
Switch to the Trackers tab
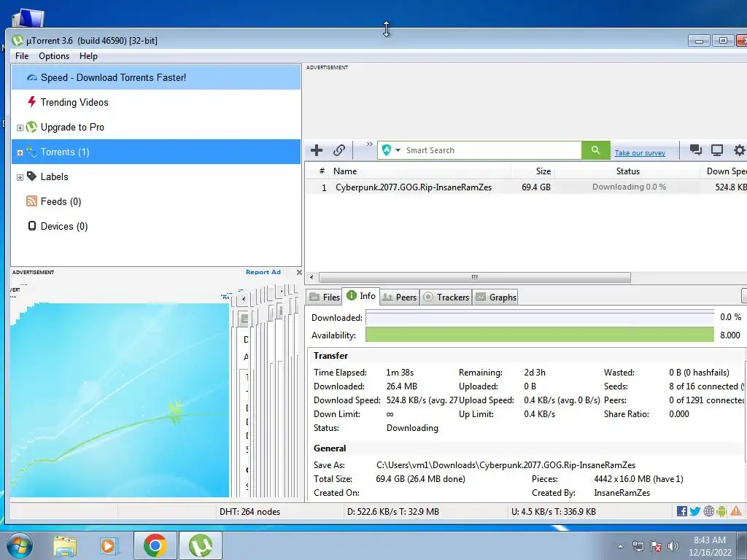pos(446,297)
